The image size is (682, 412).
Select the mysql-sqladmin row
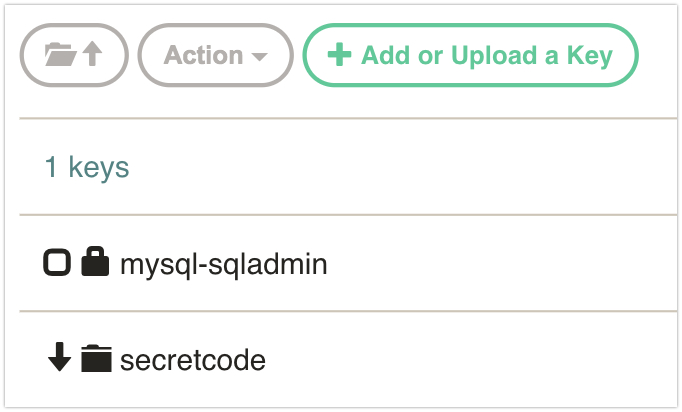click(x=348, y=263)
